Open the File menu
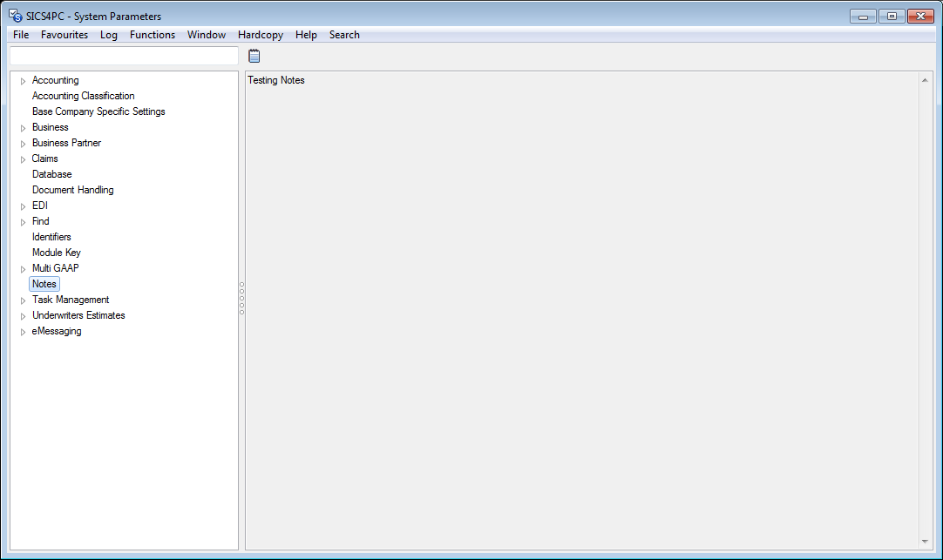The height and width of the screenshot is (560, 943). click(21, 35)
